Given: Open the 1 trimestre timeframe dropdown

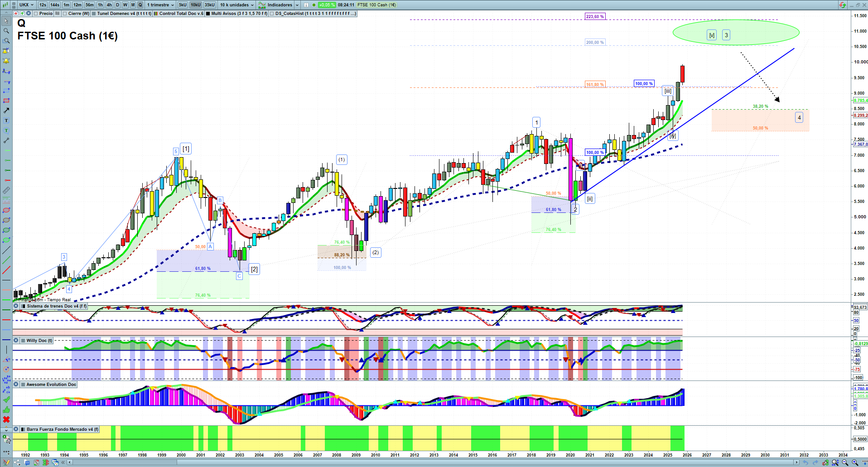Looking at the screenshot, I should click(x=161, y=5).
